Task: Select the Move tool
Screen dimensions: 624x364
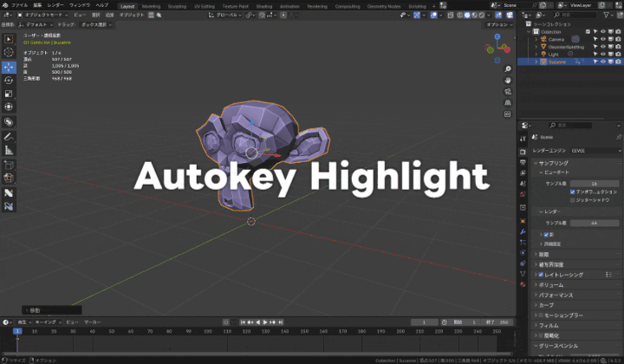Action: point(9,67)
